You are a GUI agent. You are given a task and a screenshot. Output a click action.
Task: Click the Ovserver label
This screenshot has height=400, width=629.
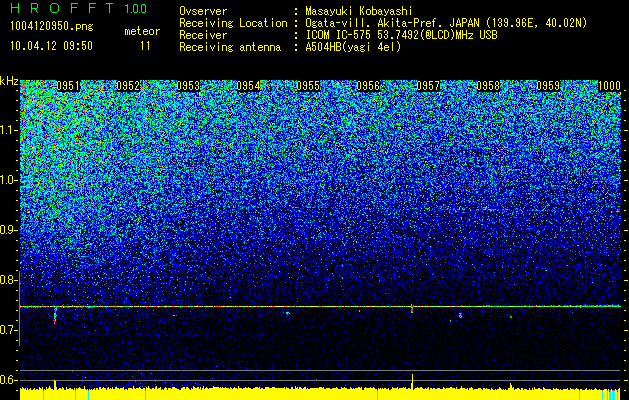coord(203,11)
